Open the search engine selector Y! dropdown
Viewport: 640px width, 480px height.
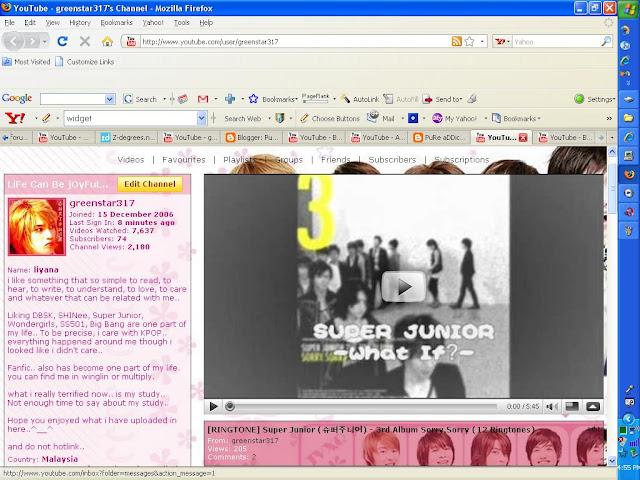[502, 41]
